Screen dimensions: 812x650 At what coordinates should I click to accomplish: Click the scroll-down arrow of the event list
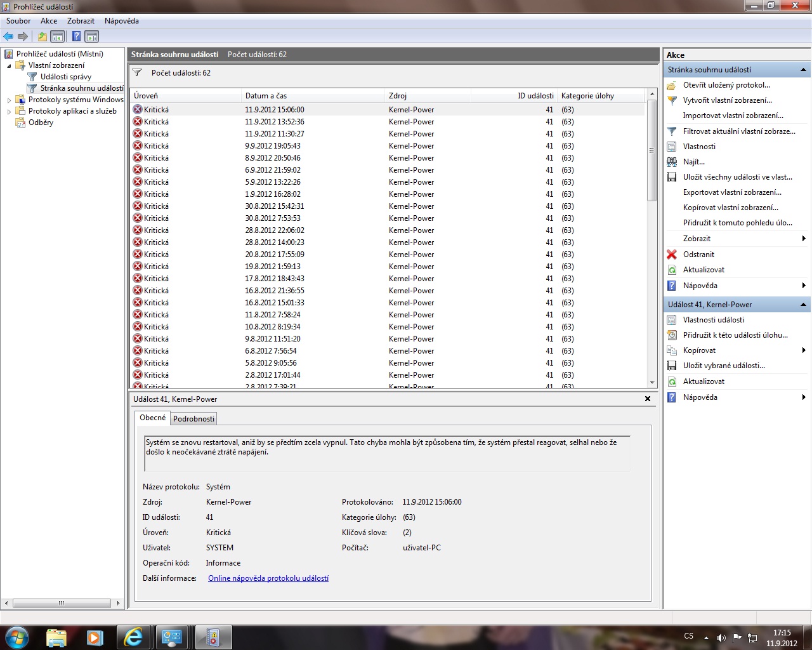[x=652, y=383]
